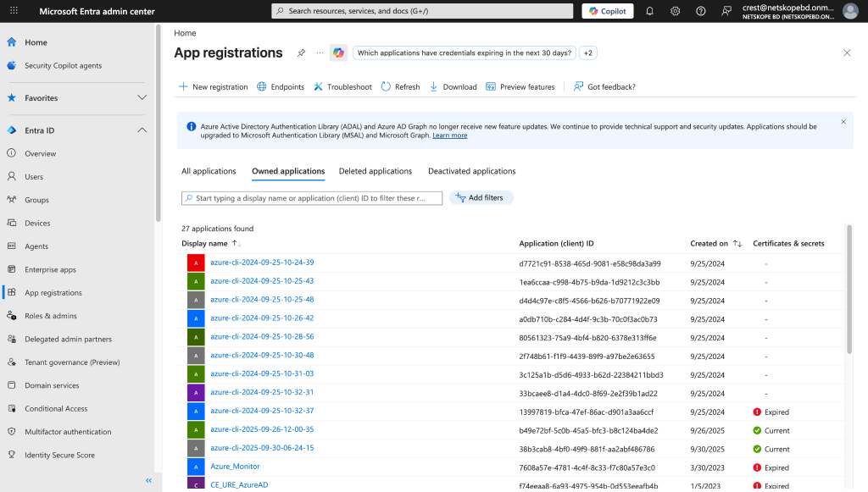Open the account avatar menu

850,11
